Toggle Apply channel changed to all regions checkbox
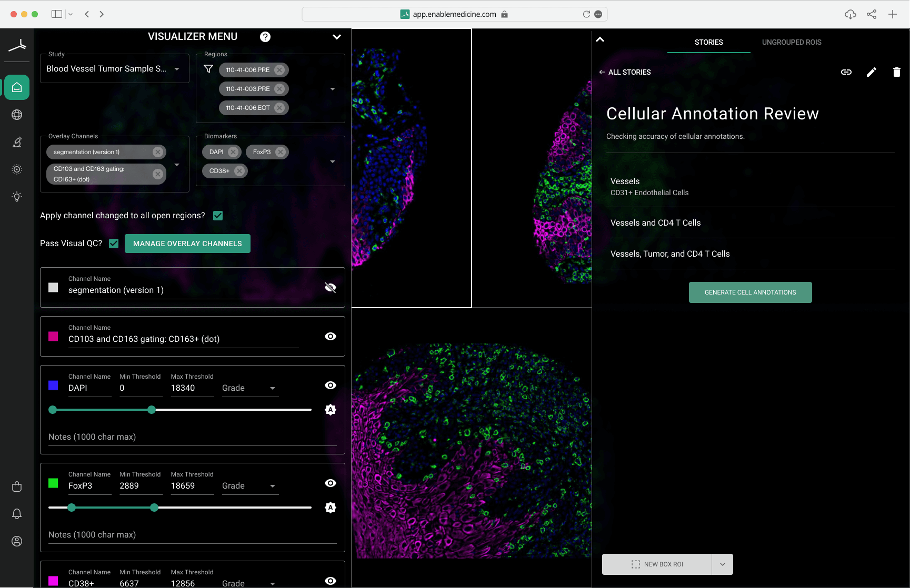The image size is (910, 588). point(218,216)
